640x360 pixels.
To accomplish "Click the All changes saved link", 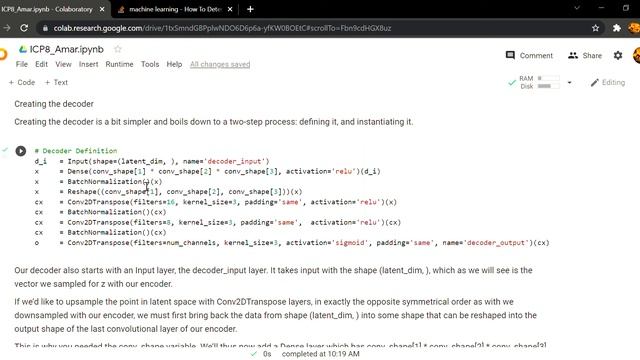I will [220, 64].
